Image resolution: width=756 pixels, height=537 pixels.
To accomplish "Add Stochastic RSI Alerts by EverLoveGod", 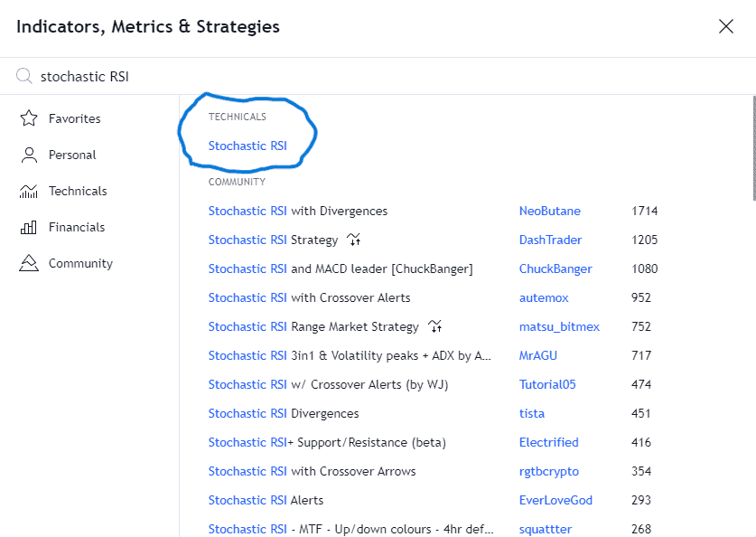I will (266, 500).
